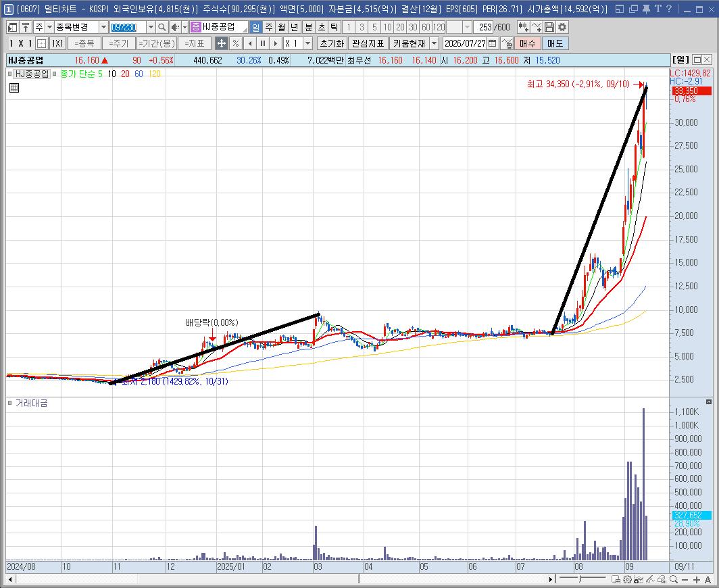Click the plus zoom-in icon
The image size is (719, 588).
(697, 580)
